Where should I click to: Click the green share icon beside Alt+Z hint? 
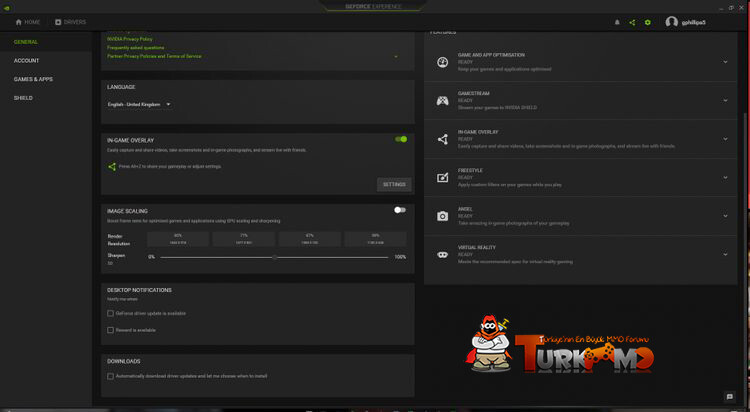click(112, 167)
